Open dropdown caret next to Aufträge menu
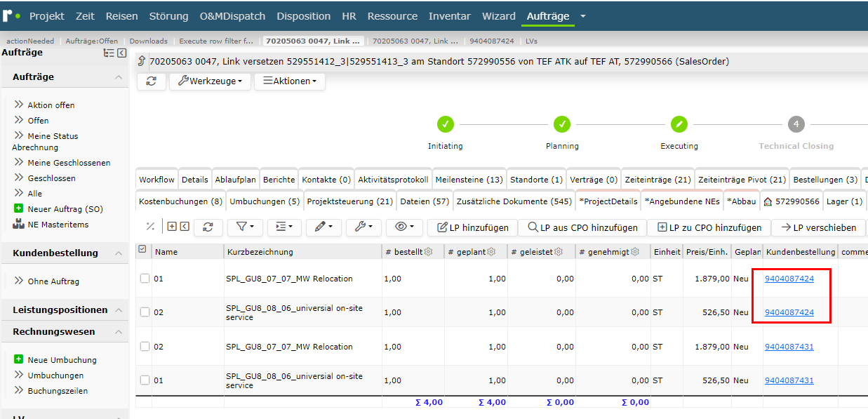 [x=582, y=15]
